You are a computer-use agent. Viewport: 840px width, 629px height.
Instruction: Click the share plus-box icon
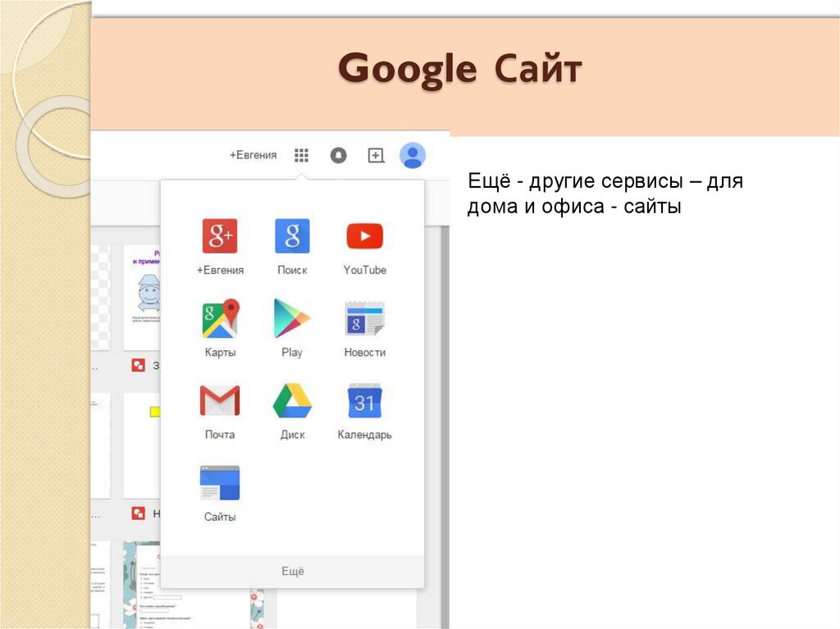pyautogui.click(x=376, y=155)
